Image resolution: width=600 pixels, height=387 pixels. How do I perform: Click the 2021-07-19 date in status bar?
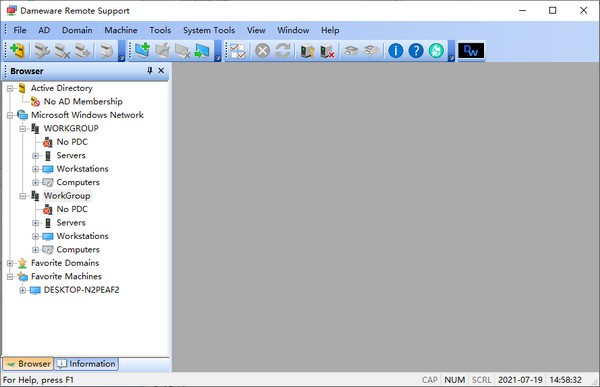(x=520, y=380)
